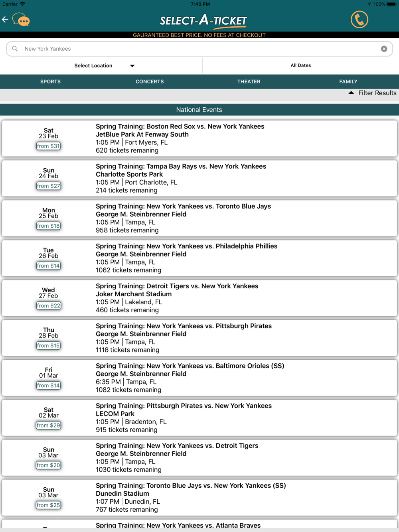Image resolution: width=399 pixels, height=532 pixels.
Task: Open the All Dates selector
Action: 301,65
